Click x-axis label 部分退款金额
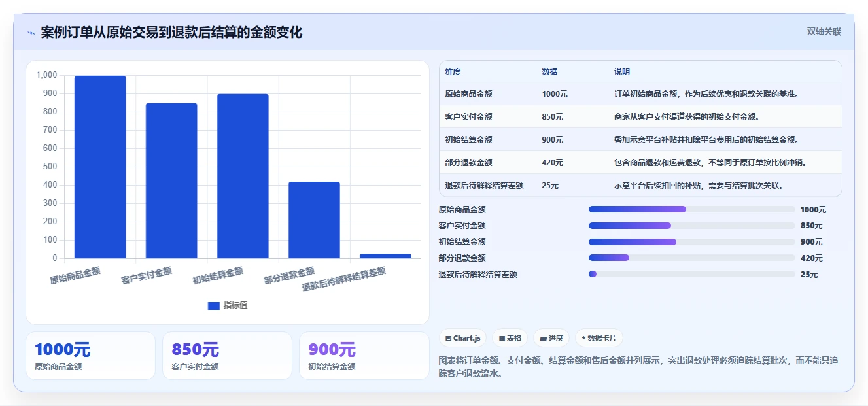Image resolution: width=868 pixels, height=406 pixels. point(289,275)
